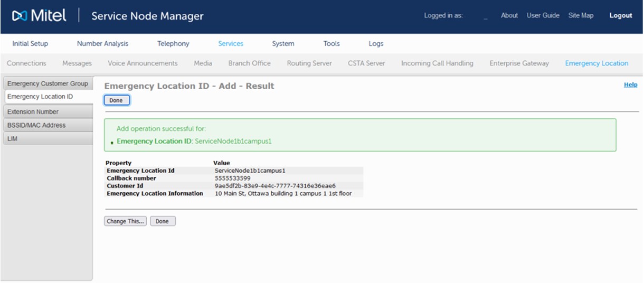
Task: Open BSSID/MAC Address sidebar item
Action: click(x=36, y=126)
